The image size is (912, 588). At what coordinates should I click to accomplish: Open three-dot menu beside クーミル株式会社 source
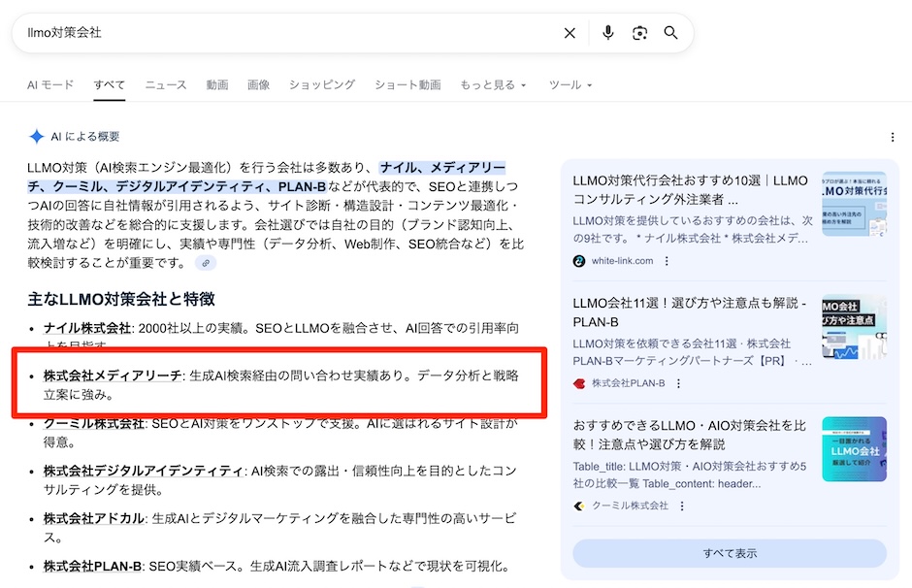[x=682, y=506]
